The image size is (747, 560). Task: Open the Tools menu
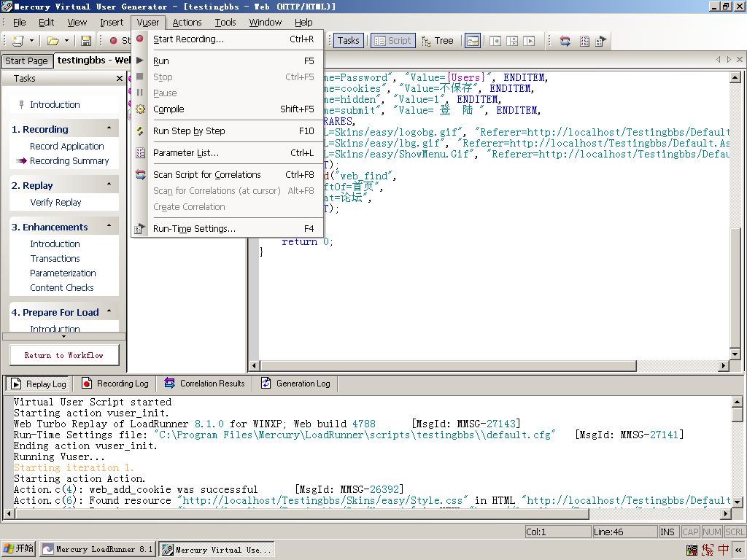coord(225,23)
